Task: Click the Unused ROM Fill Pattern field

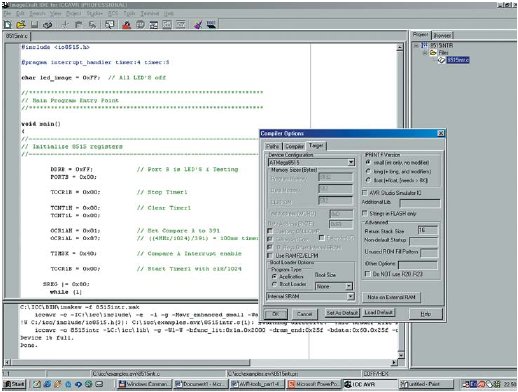Action: click(x=429, y=253)
